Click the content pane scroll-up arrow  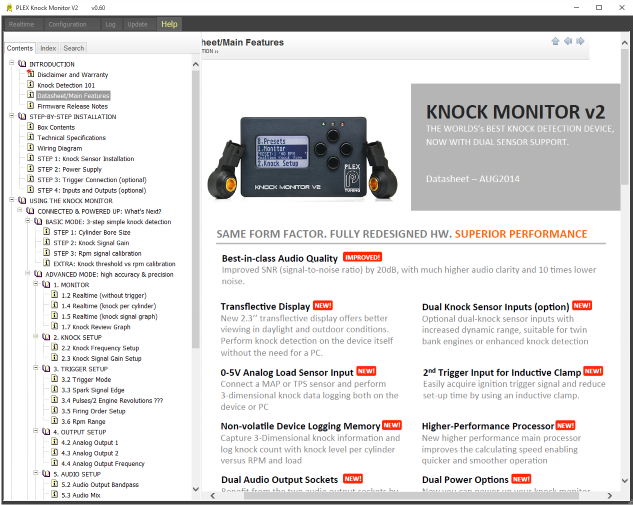[625, 42]
